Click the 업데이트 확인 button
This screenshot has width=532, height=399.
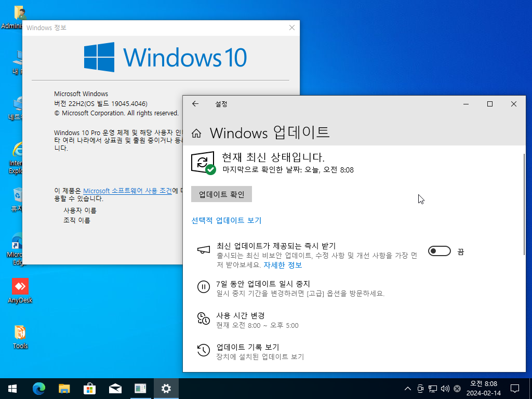(221, 194)
